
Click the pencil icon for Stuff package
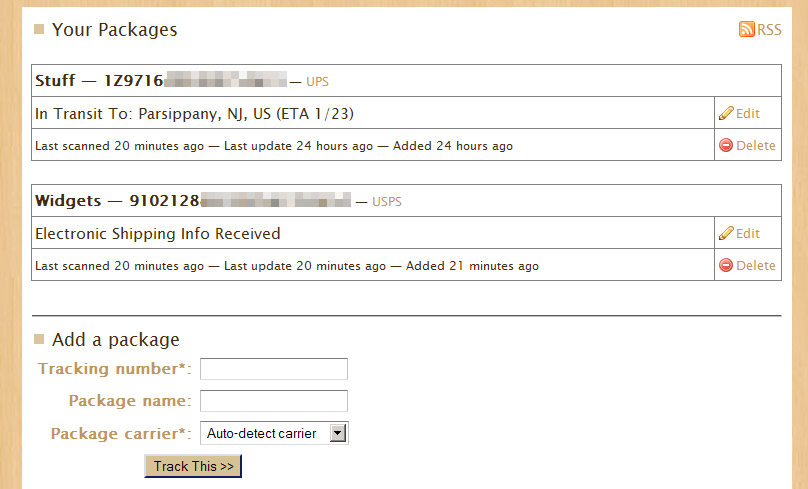(x=726, y=113)
